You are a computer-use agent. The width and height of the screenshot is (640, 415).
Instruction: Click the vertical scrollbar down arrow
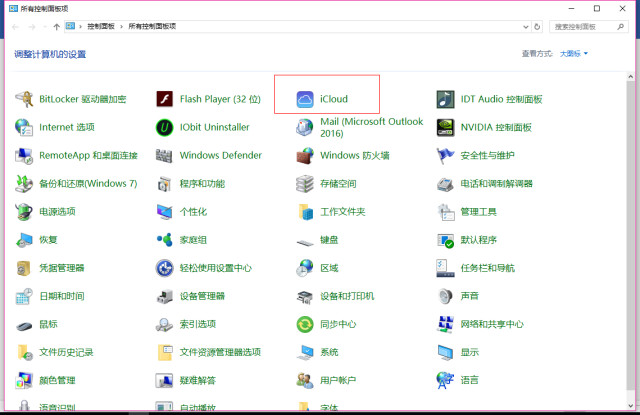pyautogui.click(x=631, y=406)
